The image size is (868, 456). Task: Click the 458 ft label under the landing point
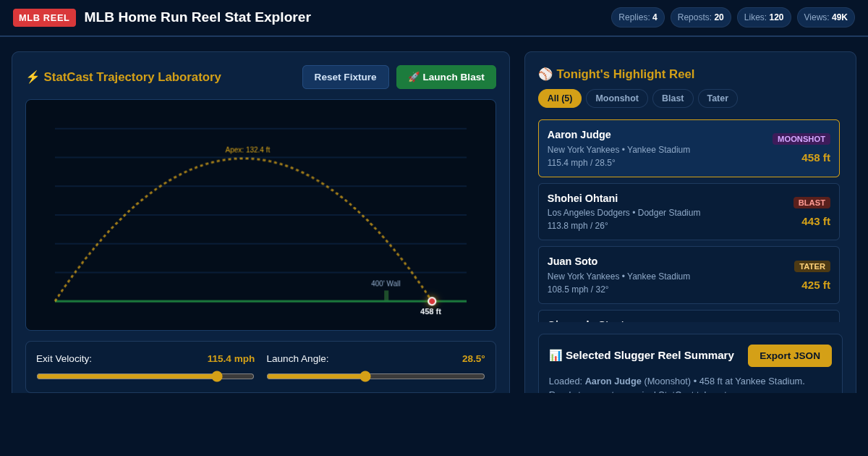[431, 311]
